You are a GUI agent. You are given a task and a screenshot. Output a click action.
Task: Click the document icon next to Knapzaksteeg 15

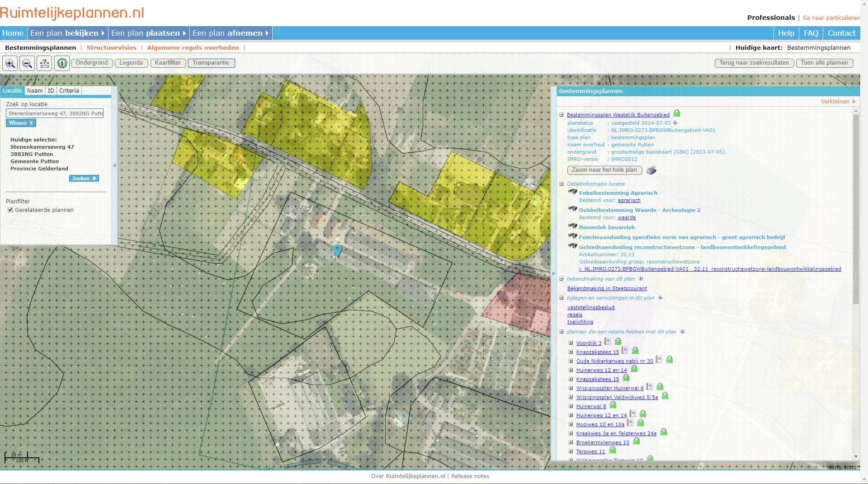point(624,350)
